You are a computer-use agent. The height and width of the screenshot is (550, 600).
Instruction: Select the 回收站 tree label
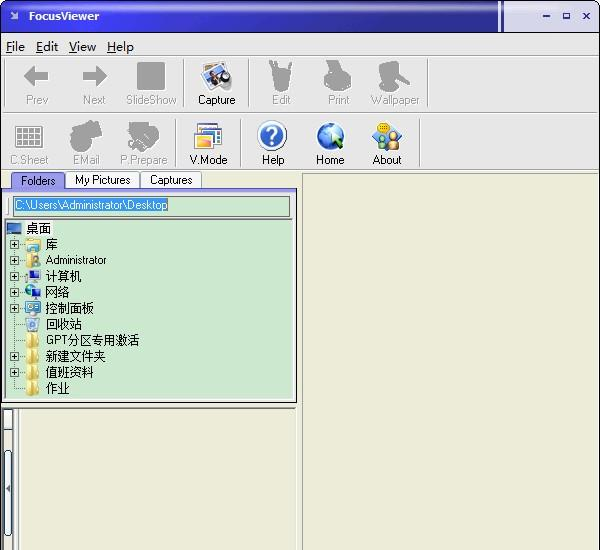tap(64, 324)
